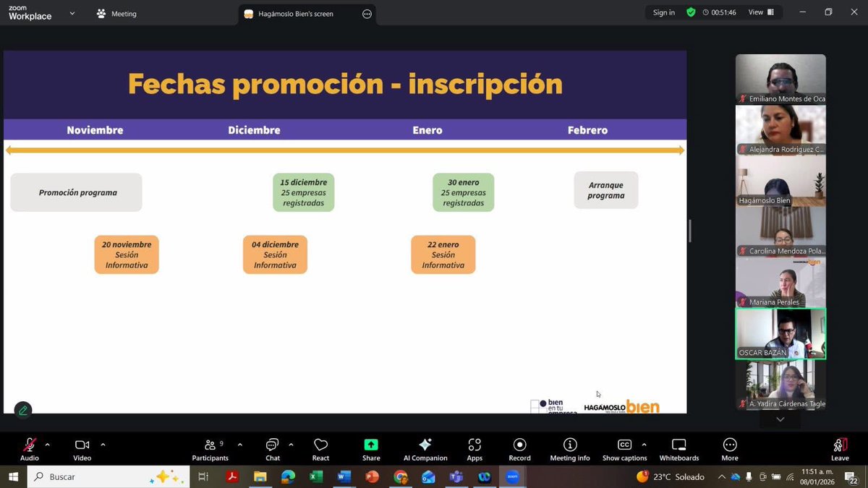Open the More options menu
The width and height of the screenshot is (868, 488).
tap(730, 449)
